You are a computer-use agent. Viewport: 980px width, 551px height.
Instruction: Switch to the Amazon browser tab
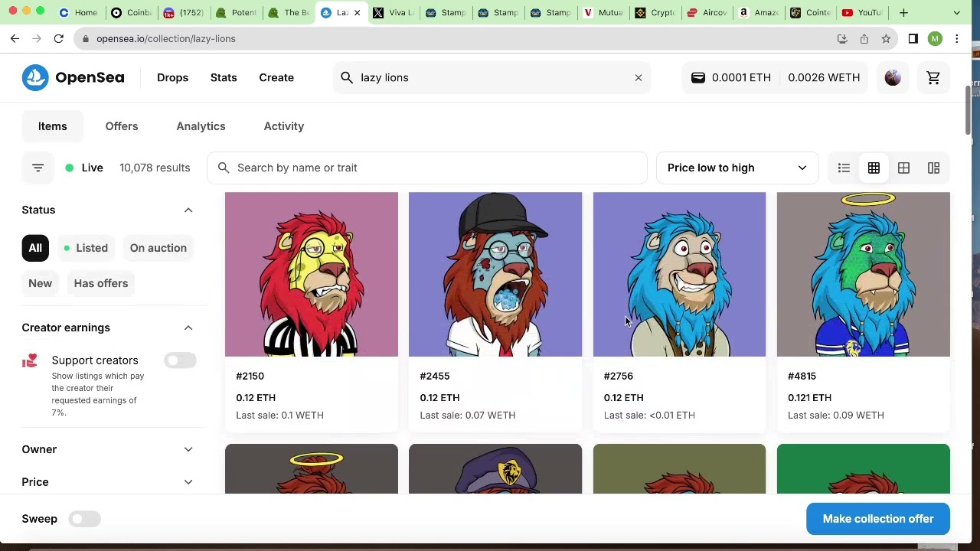click(759, 12)
